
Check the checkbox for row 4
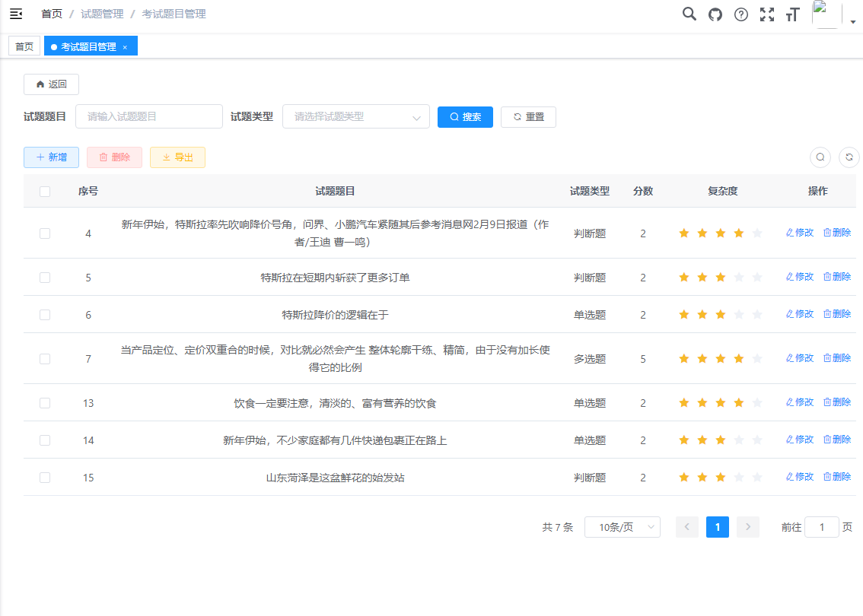(45, 233)
